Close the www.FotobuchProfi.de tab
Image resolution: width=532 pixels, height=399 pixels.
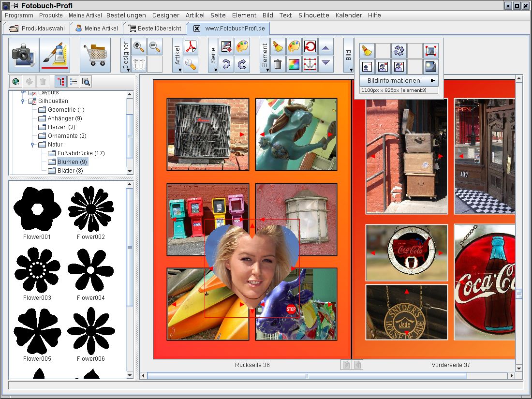[x=197, y=29]
